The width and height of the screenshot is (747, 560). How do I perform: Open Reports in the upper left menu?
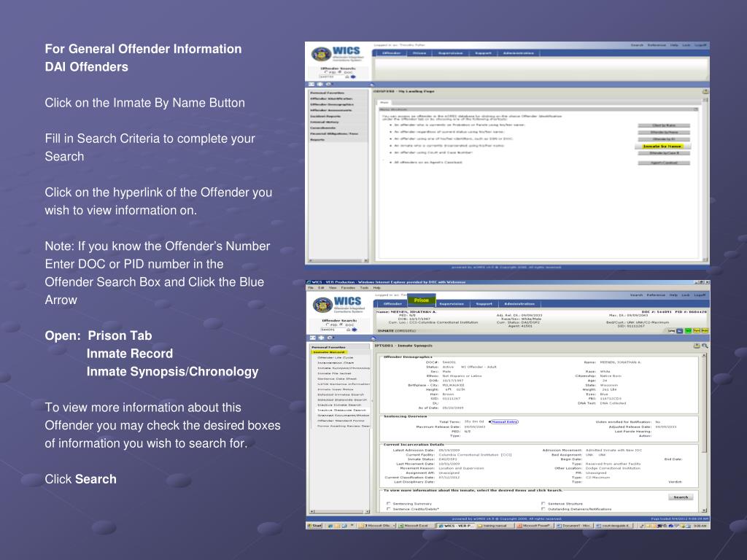point(317,139)
